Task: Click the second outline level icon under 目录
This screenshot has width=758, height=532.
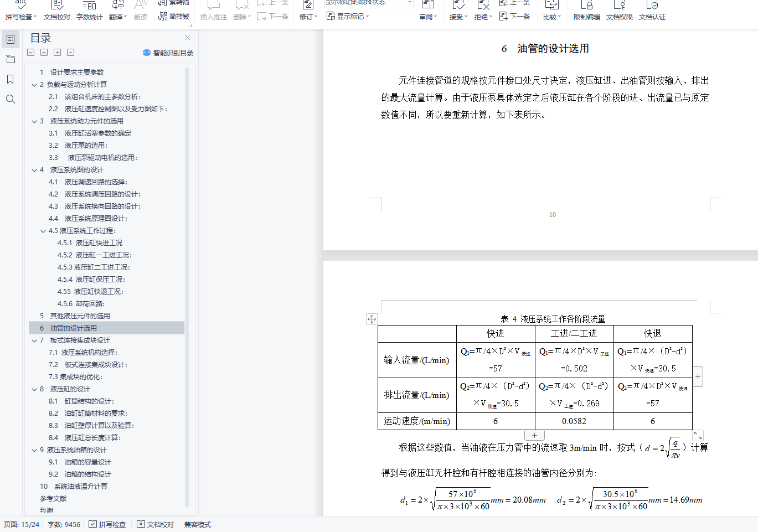Action: tap(44, 53)
